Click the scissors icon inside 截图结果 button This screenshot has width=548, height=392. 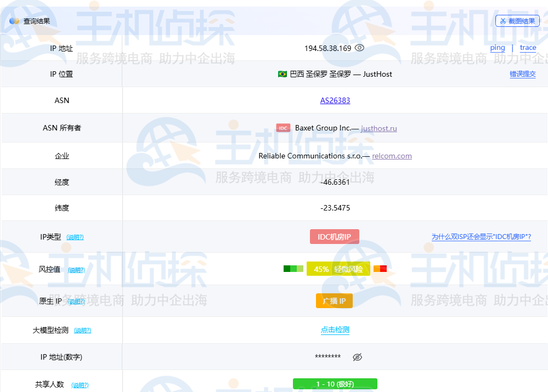504,20
